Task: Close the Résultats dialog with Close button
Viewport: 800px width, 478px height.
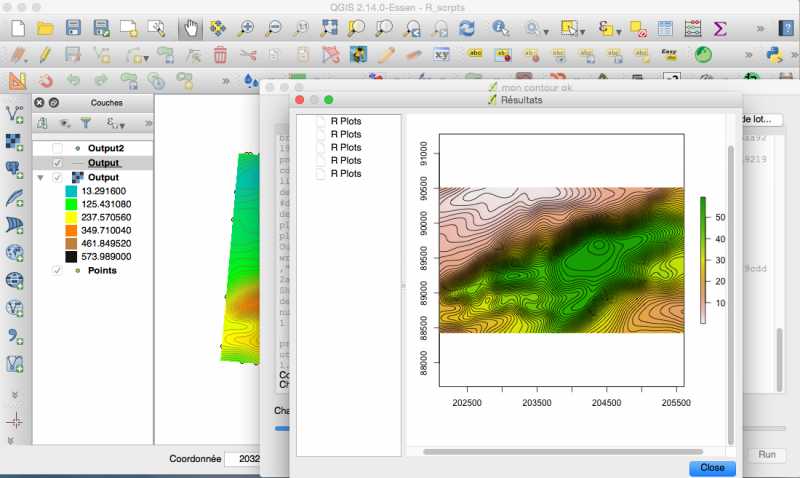Action: click(x=712, y=467)
